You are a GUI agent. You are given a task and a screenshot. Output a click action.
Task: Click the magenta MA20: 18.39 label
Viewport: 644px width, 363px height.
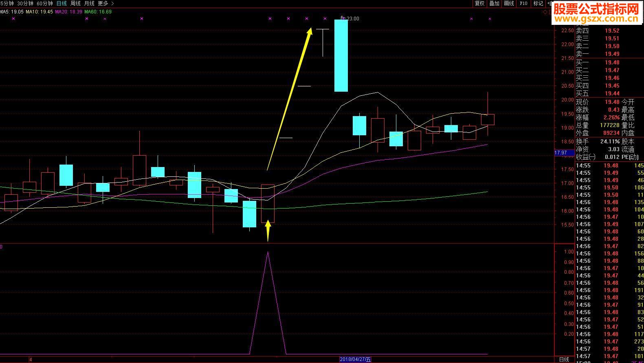pyautogui.click(x=69, y=12)
